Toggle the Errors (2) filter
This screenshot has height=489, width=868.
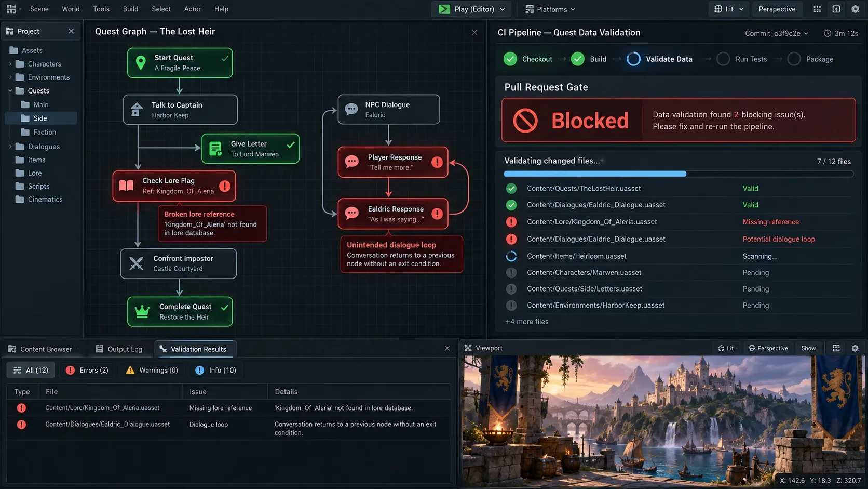tap(87, 370)
